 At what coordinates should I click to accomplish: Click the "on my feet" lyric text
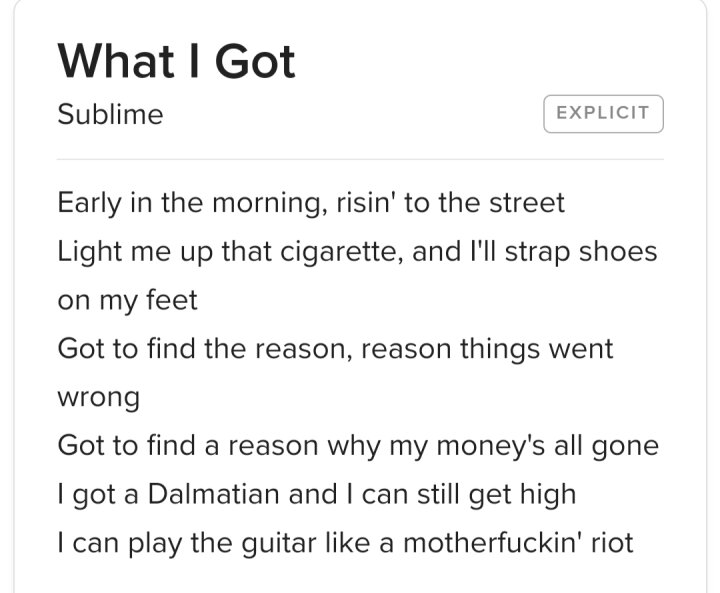click(x=127, y=300)
